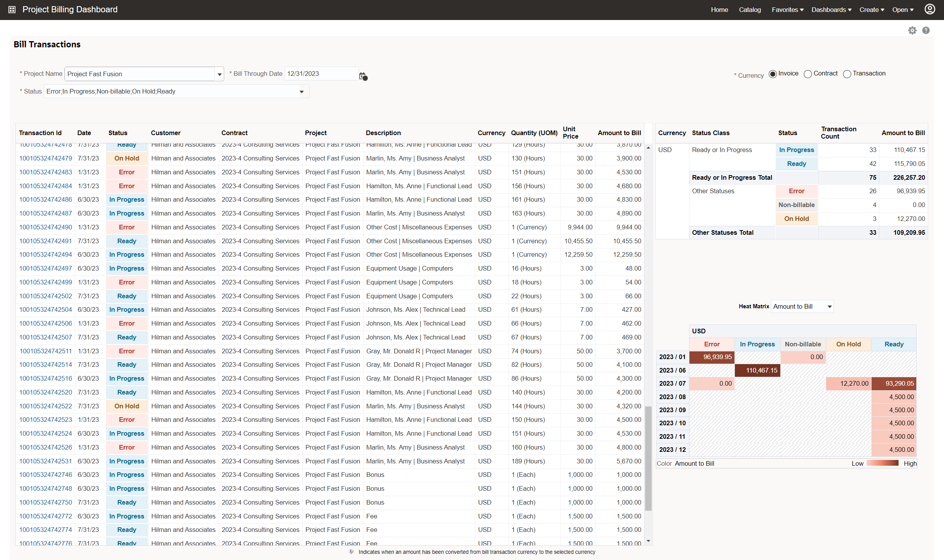Open the Heat Matrix Amount to Bill dropdown
Image resolution: width=944 pixels, height=560 pixels.
click(829, 307)
